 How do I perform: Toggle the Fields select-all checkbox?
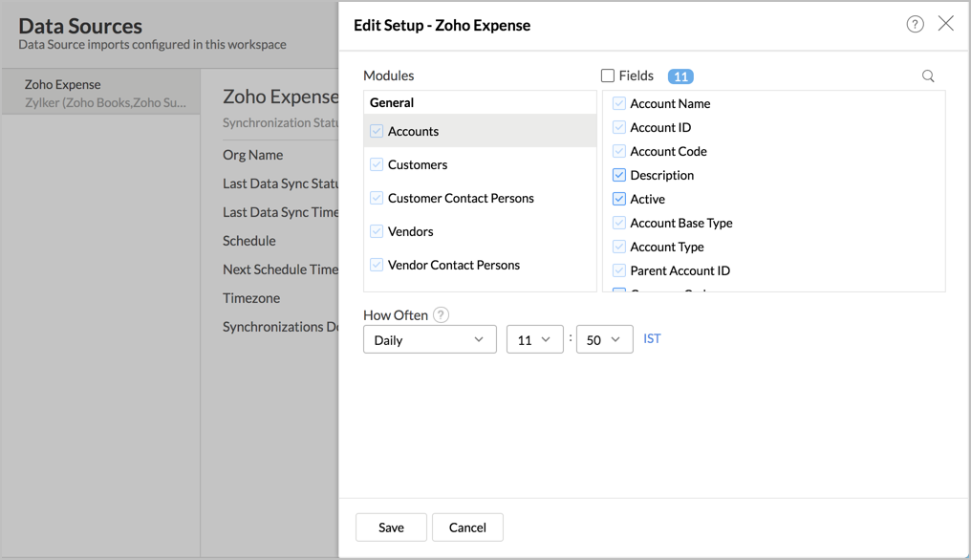pos(608,75)
